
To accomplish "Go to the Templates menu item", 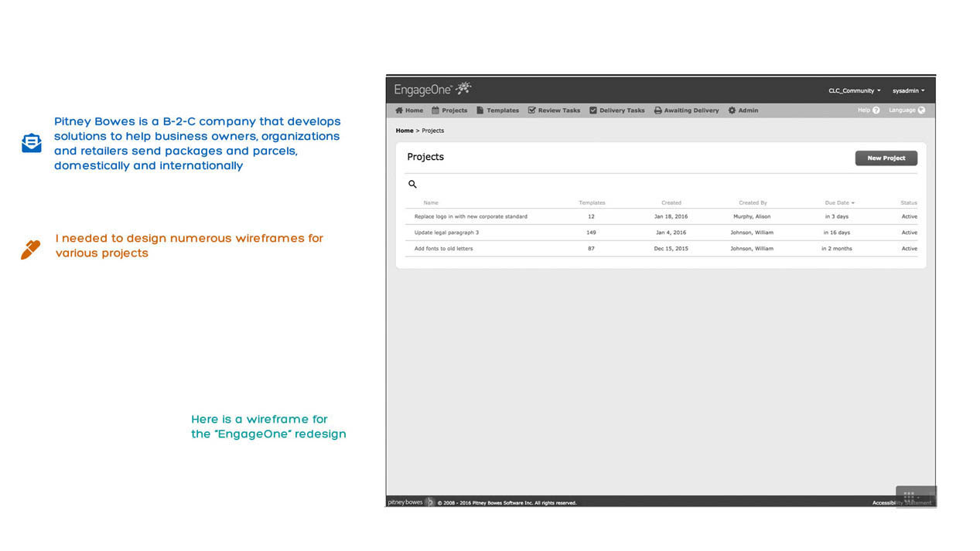I will [x=497, y=111].
